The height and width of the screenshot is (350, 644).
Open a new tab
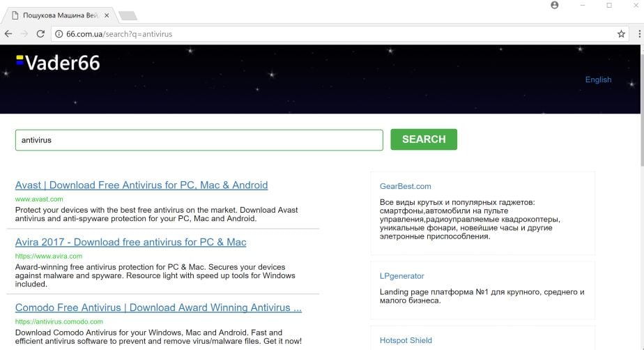(128, 16)
